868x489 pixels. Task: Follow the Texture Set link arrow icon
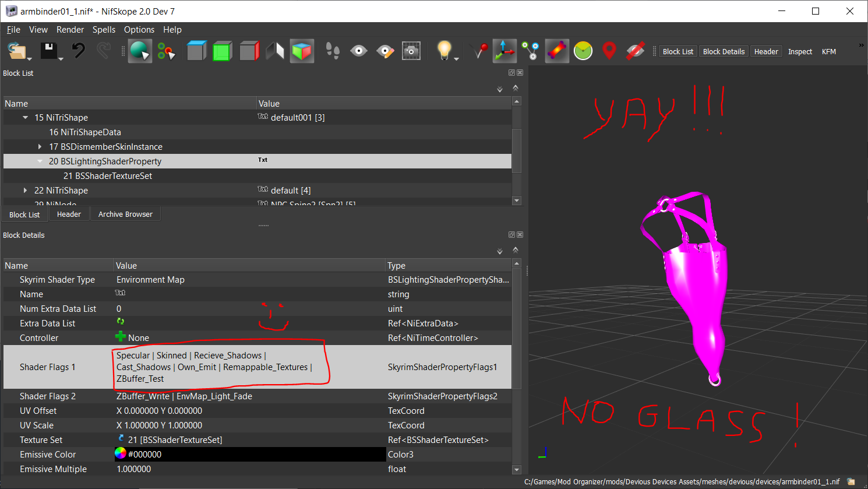tap(121, 438)
